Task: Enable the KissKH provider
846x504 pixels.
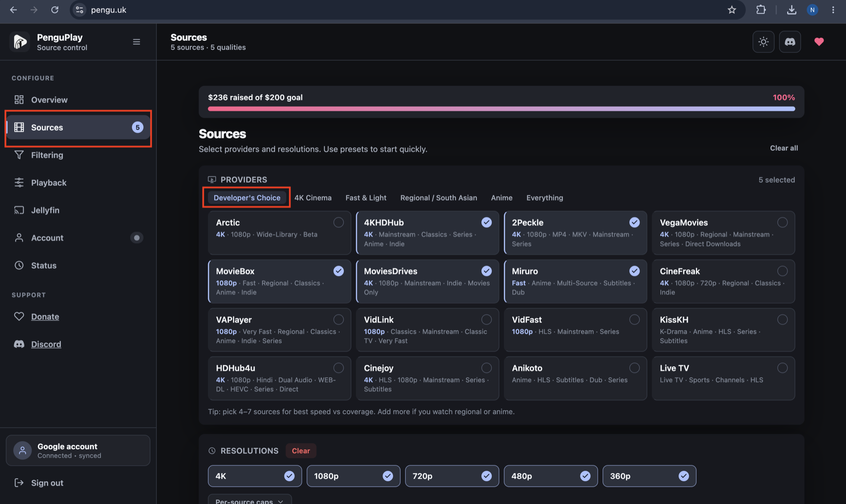Action: [723, 330]
